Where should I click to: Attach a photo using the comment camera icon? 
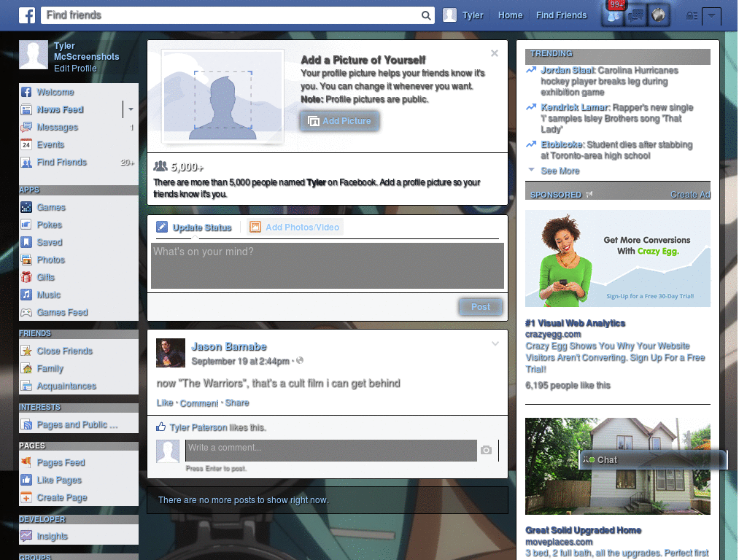486,451
